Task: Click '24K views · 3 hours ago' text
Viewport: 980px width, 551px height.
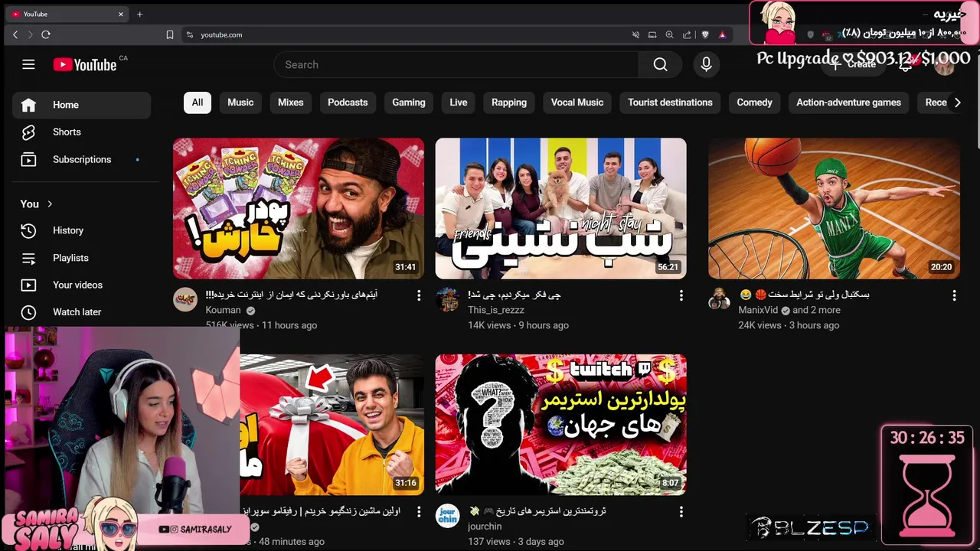Action: tap(789, 325)
